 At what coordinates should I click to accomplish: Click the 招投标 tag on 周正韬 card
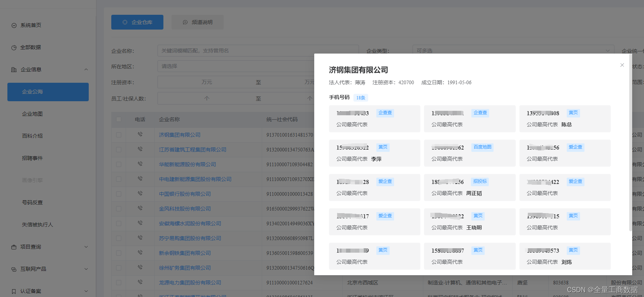click(x=480, y=181)
